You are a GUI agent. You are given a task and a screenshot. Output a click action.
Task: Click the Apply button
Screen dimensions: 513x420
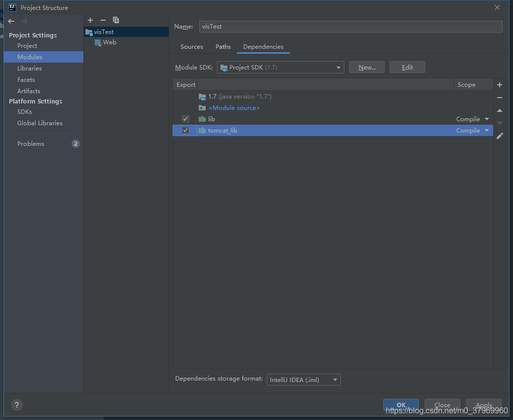484,405
